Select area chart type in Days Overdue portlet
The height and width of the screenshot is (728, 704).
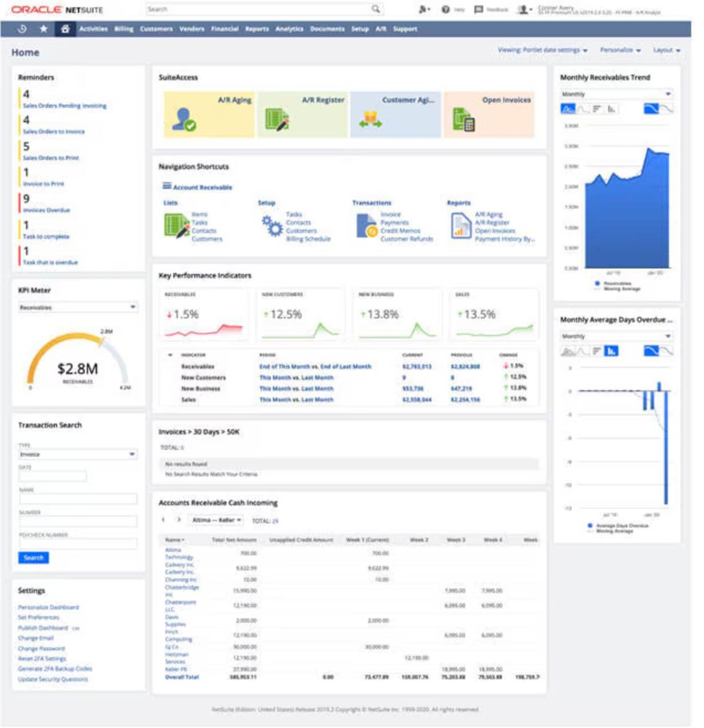click(x=568, y=351)
